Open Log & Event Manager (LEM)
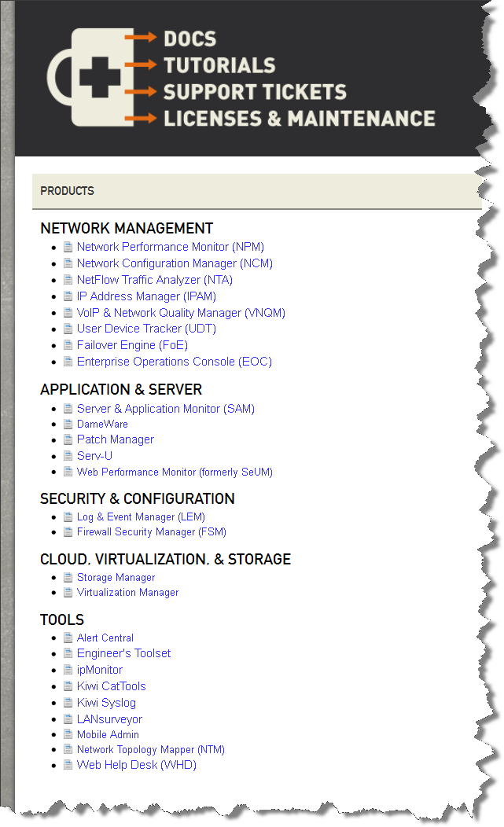The image size is (504, 827). (141, 517)
